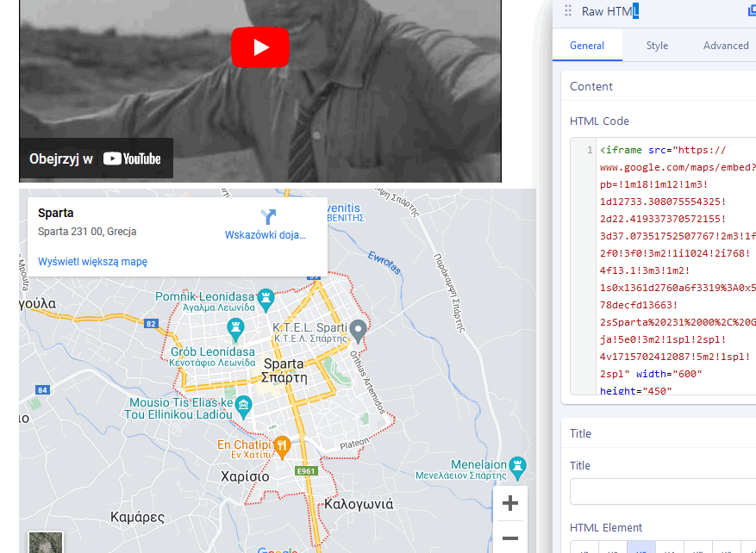This screenshot has height=553, width=756.
Task: Open video via 'Obejrzyj w YouTube' link
Action: click(x=96, y=158)
